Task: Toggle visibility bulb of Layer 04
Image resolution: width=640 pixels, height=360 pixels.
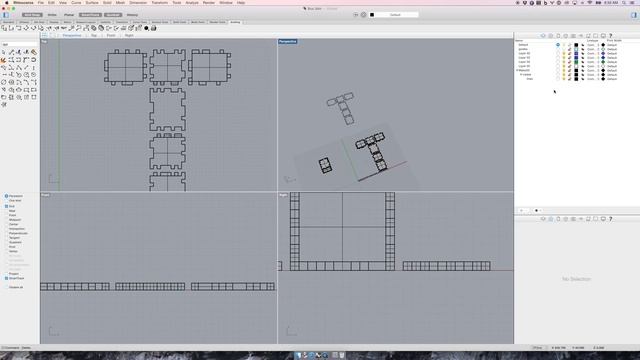Action: (564, 62)
